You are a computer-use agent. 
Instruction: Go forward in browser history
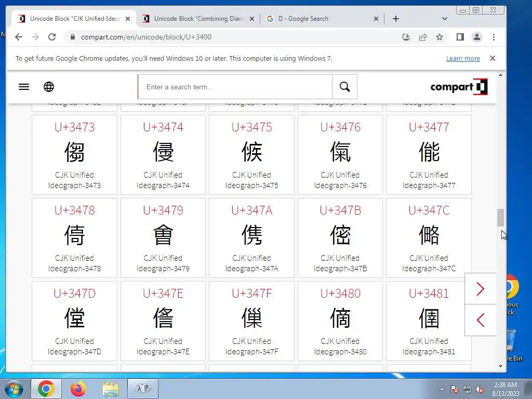pos(35,37)
